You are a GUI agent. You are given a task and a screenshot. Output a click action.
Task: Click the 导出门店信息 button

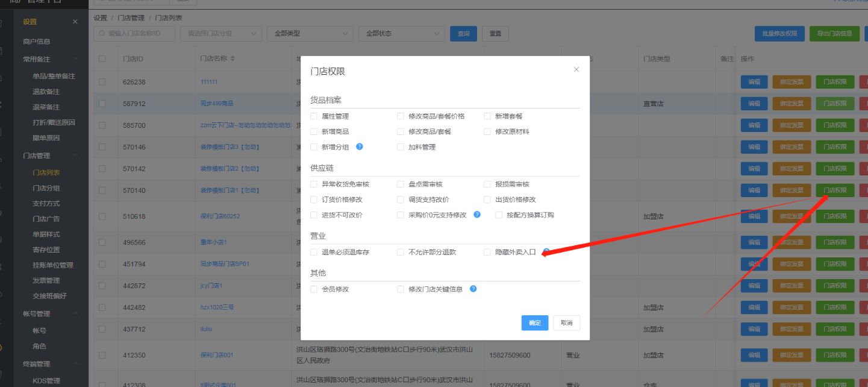[x=835, y=34]
